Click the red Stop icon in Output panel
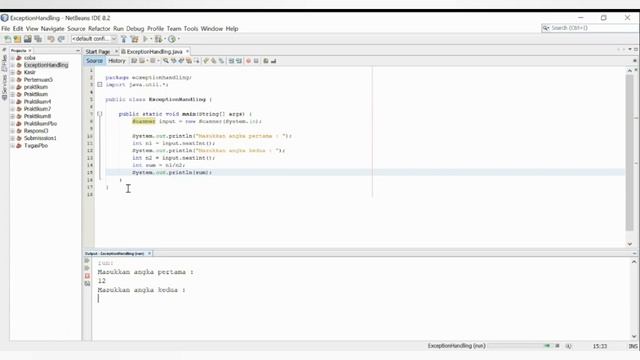The height and width of the screenshot is (360, 640). click(87, 276)
